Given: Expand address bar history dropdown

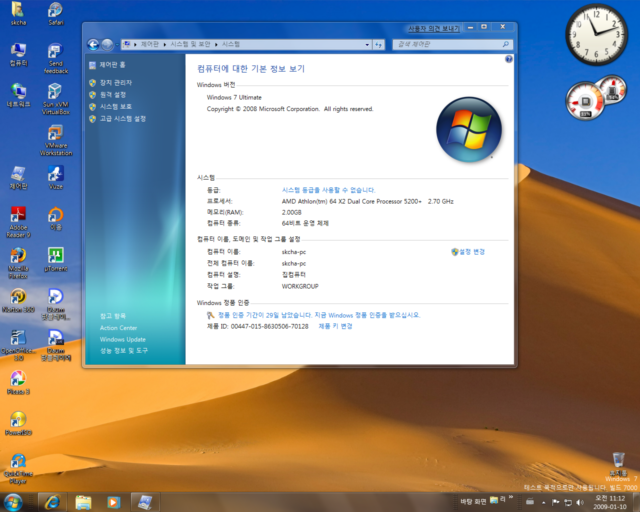Looking at the screenshot, I should 367,45.
